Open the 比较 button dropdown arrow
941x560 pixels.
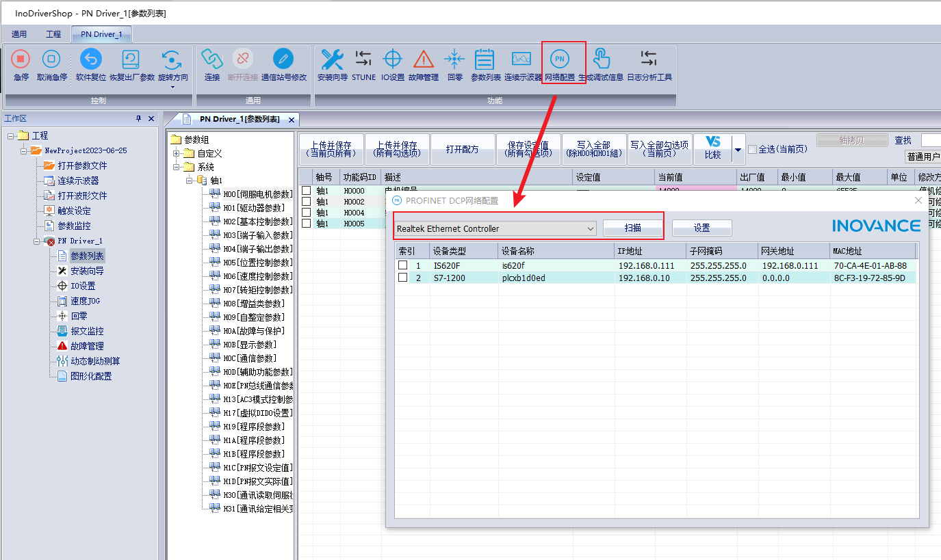(x=738, y=149)
